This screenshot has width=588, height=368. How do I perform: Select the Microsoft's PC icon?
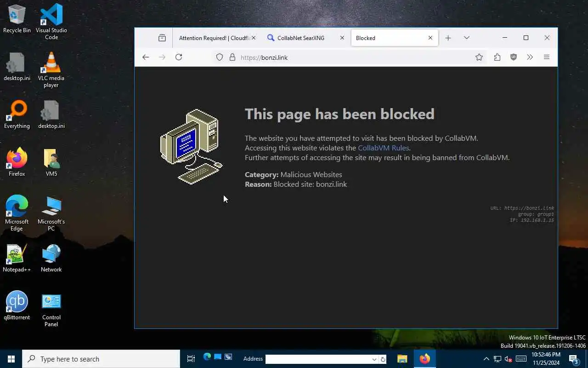pyautogui.click(x=51, y=213)
